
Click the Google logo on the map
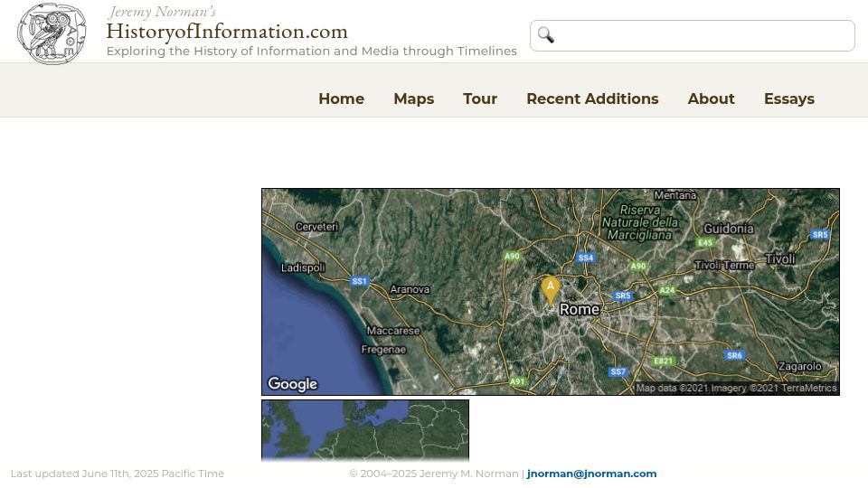[x=292, y=383]
